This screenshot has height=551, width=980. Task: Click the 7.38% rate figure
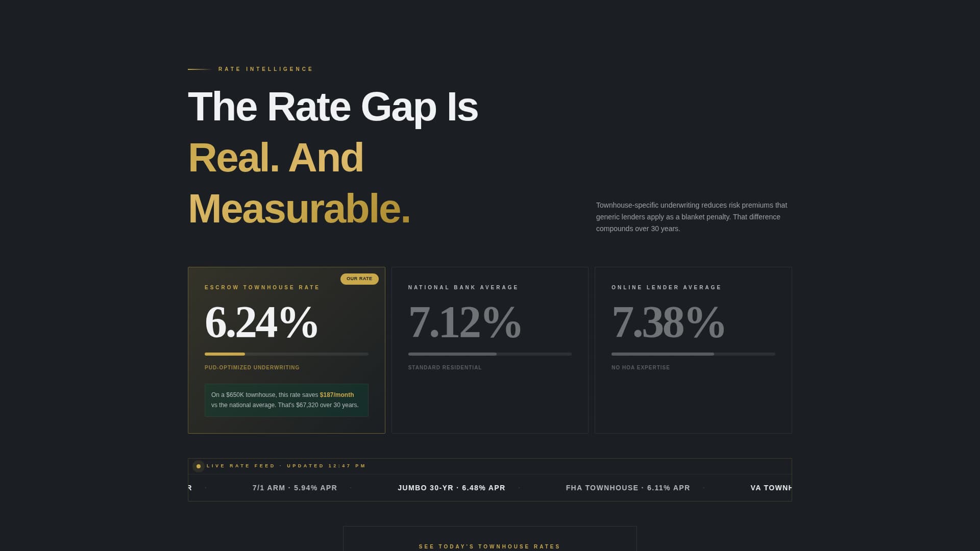(x=668, y=322)
